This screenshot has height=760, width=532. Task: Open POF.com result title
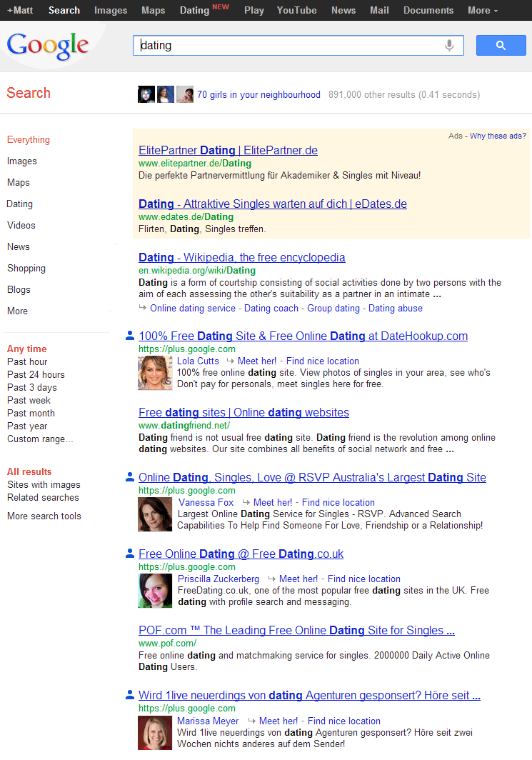(x=296, y=630)
